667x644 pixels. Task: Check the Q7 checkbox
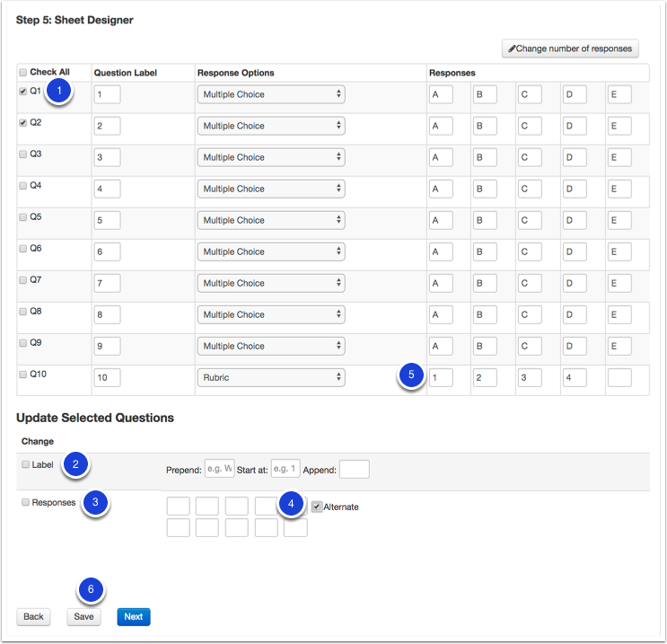(x=23, y=280)
